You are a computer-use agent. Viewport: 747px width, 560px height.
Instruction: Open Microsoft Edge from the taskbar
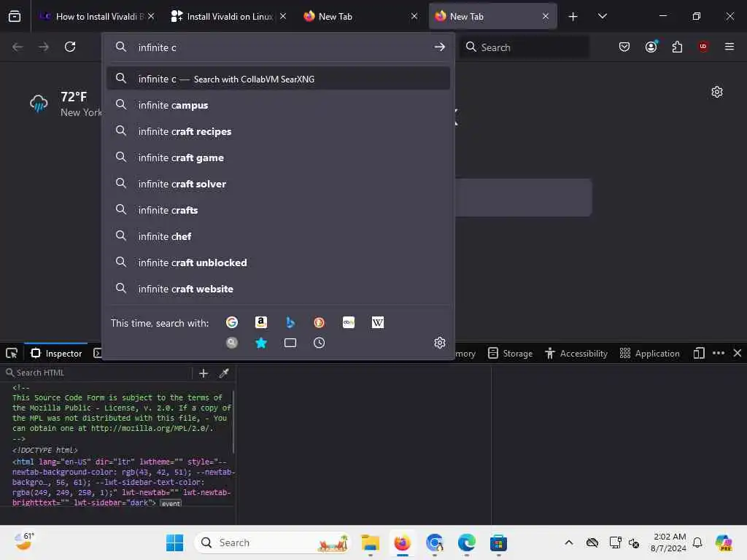tap(466, 542)
